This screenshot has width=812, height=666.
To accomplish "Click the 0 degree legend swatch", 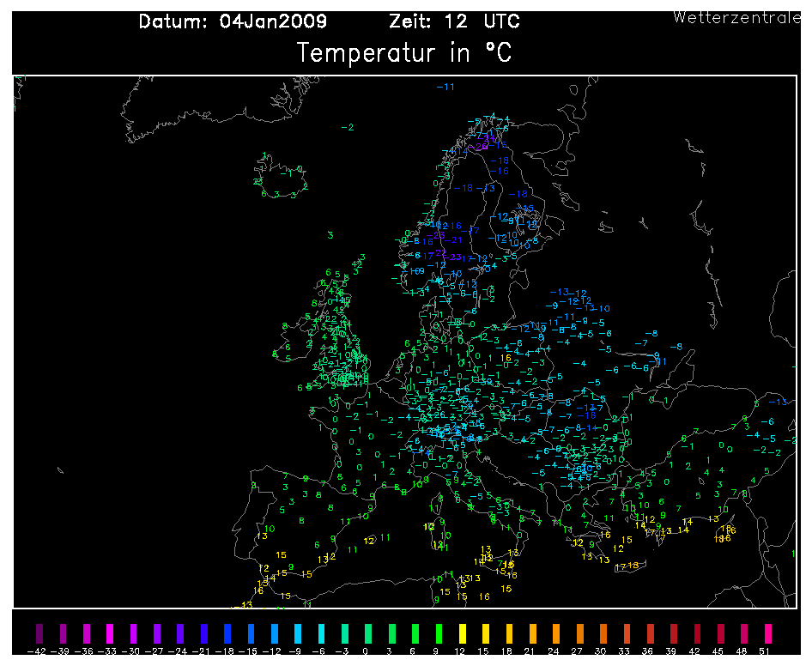I will 368,634.
